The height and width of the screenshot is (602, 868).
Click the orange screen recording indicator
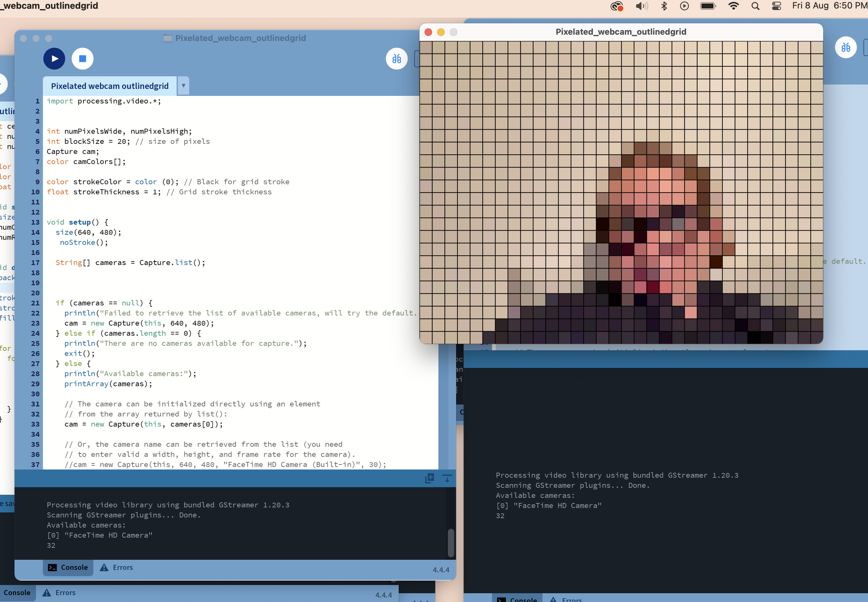[x=617, y=6]
